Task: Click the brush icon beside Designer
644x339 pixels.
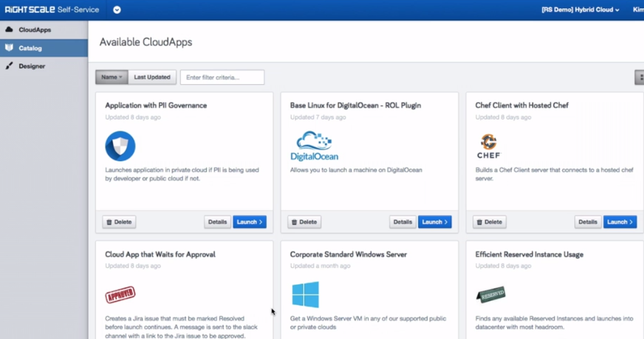Action: pyautogui.click(x=9, y=66)
